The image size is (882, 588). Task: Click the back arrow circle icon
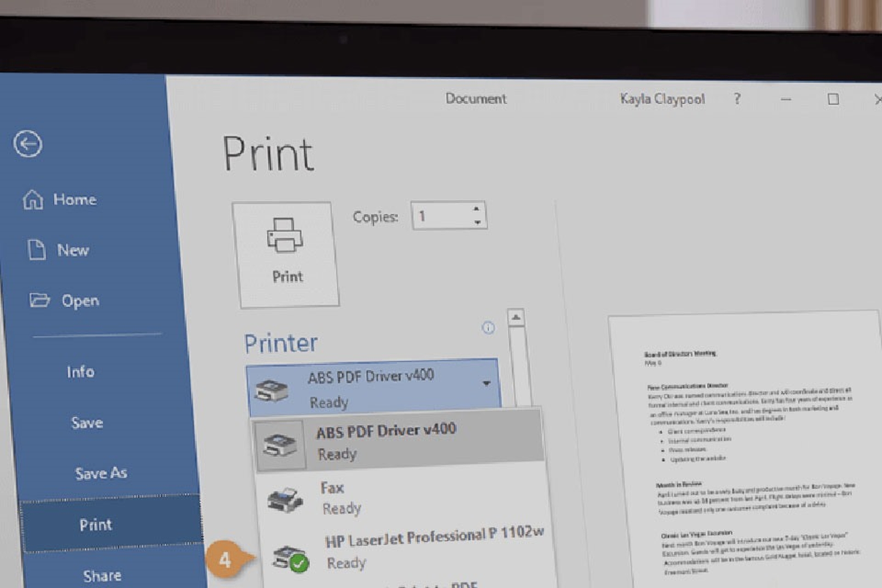tap(28, 144)
